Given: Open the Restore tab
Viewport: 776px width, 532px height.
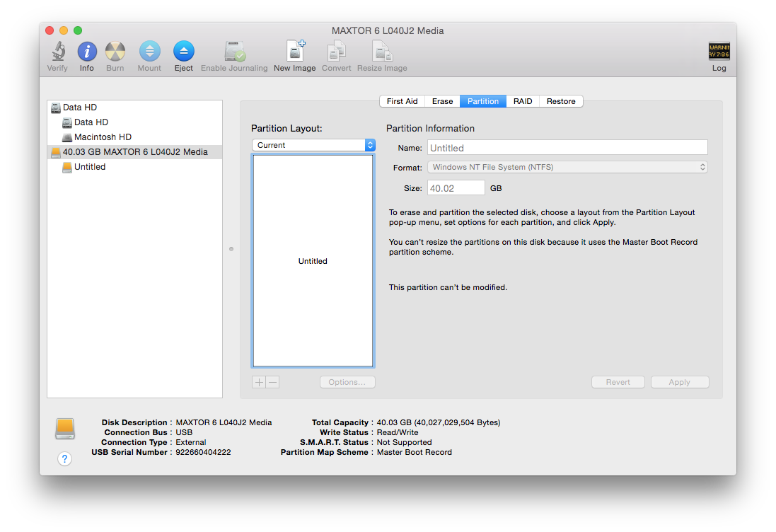Looking at the screenshot, I should (x=561, y=101).
